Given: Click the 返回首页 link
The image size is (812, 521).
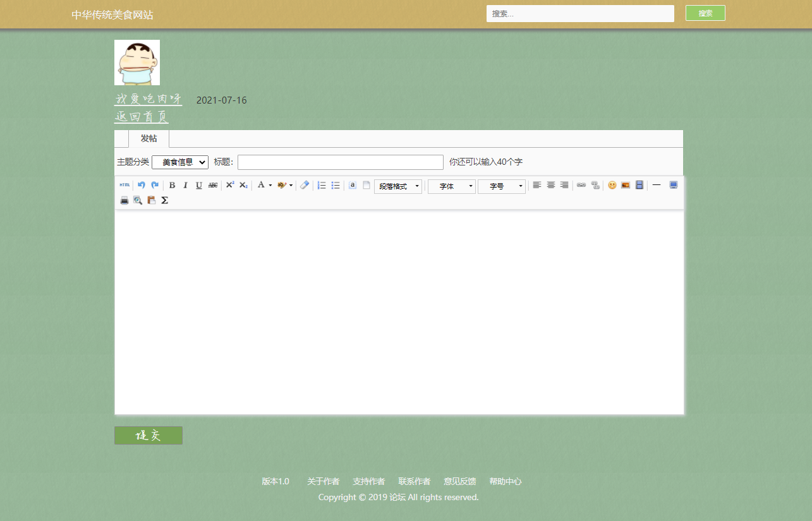Looking at the screenshot, I should point(142,117).
